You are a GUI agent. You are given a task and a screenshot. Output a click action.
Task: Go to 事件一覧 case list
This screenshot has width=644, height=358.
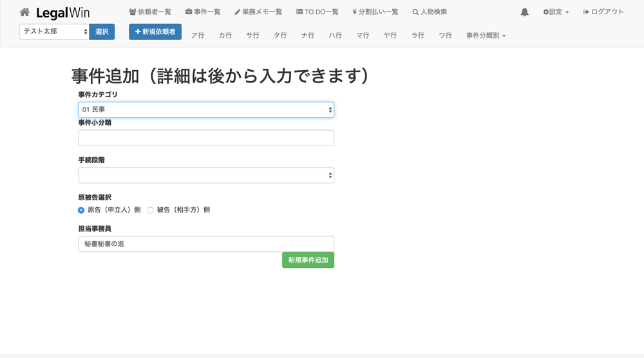click(203, 12)
